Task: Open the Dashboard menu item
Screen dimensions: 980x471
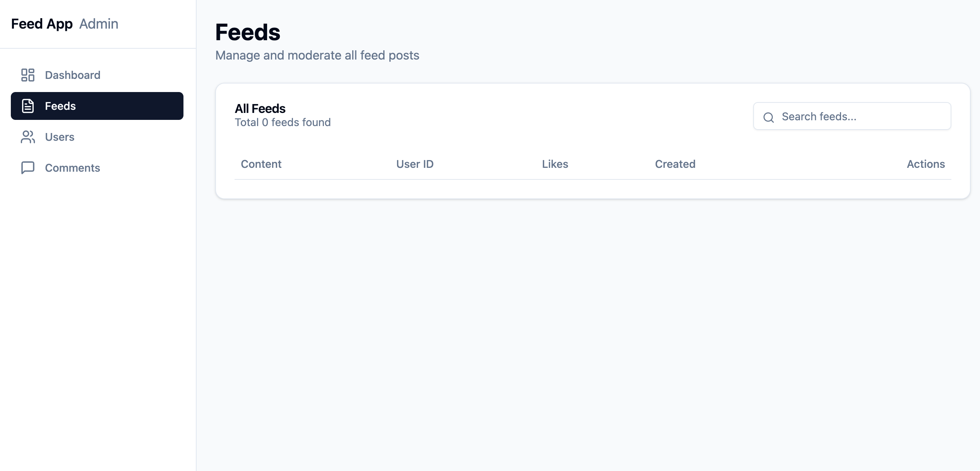Action: (x=72, y=75)
